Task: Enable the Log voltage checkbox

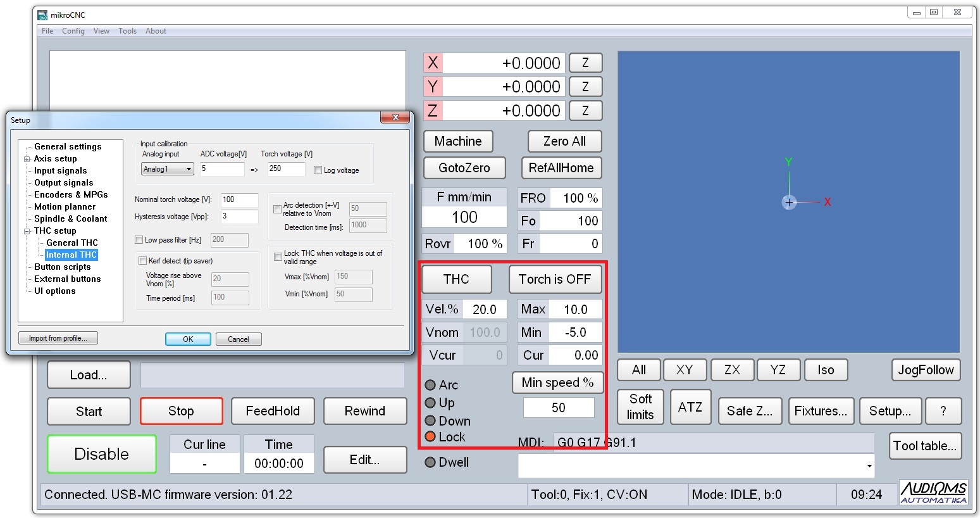Action: coord(318,170)
